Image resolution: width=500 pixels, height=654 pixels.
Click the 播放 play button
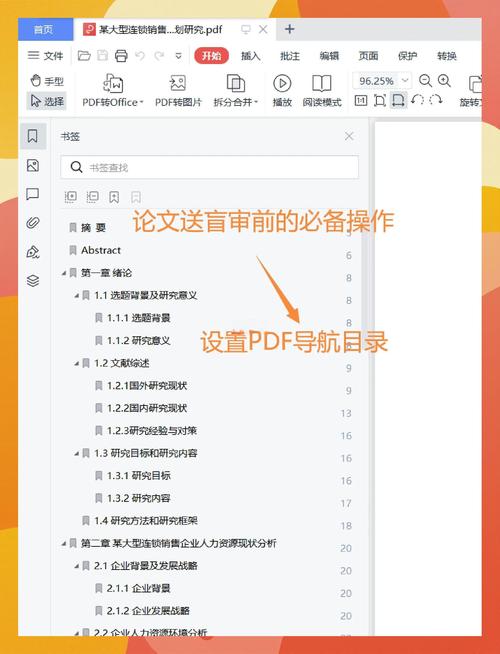[282, 90]
